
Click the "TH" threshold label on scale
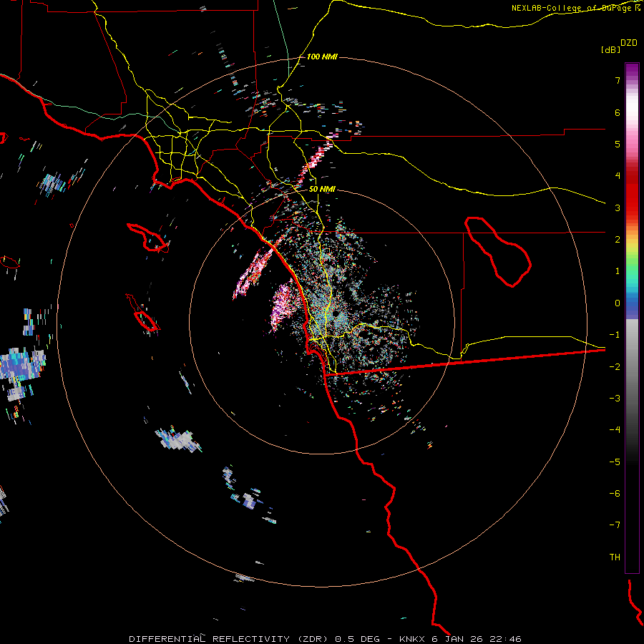click(615, 557)
